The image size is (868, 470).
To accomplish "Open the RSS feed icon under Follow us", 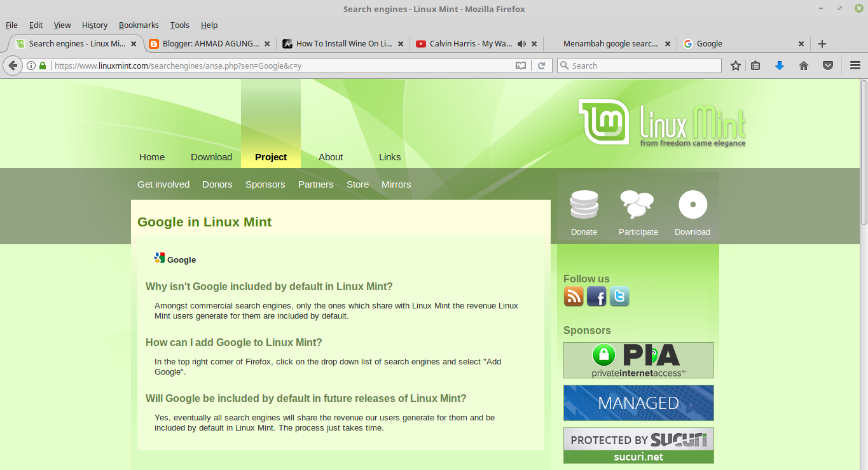I will pos(574,296).
